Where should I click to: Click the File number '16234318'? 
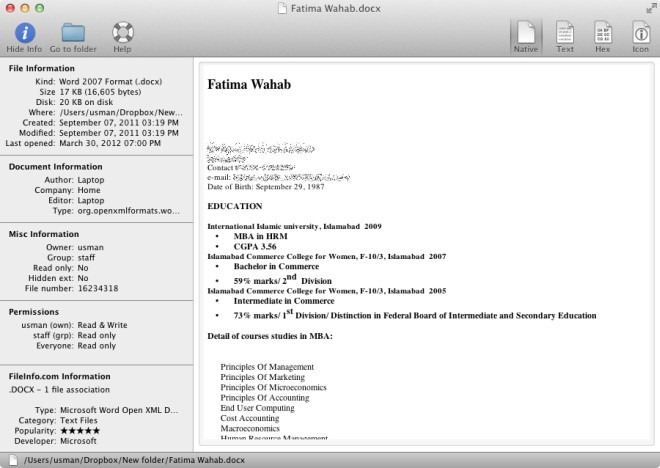(98, 288)
